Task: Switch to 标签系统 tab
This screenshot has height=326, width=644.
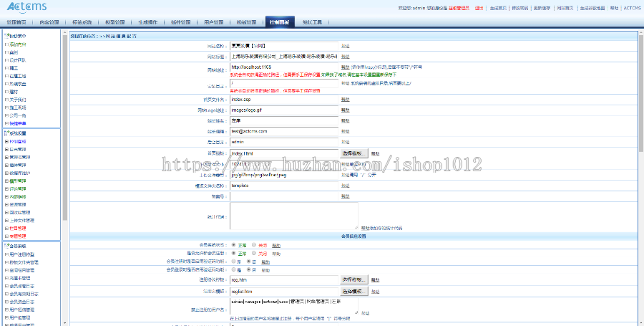Action: (x=82, y=22)
